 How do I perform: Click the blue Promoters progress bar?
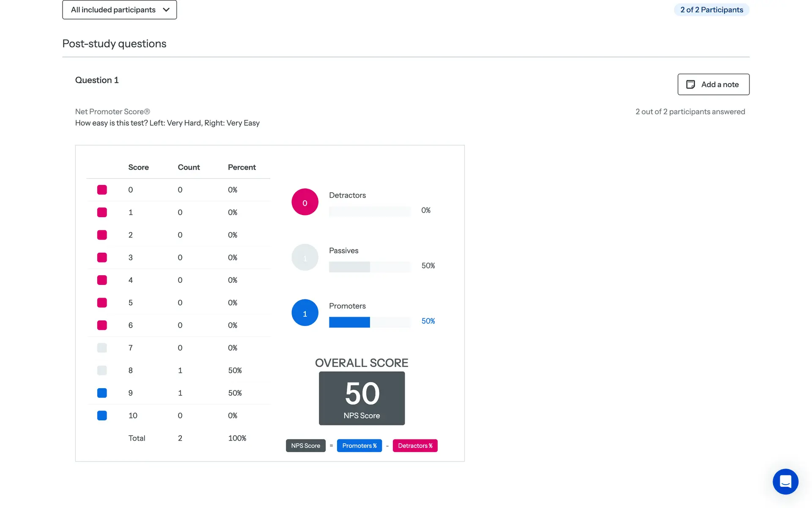pyautogui.click(x=349, y=322)
